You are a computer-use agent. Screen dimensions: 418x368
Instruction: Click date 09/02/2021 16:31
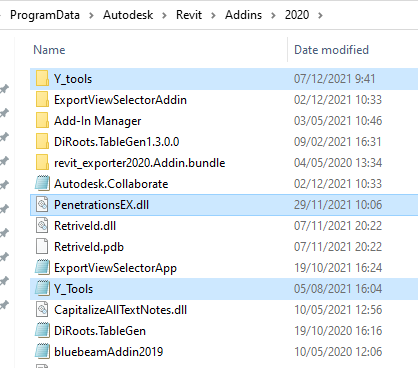[338, 142]
